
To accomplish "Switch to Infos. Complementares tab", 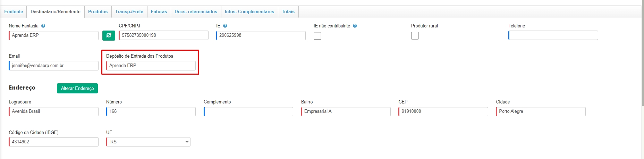I will click(x=249, y=12).
